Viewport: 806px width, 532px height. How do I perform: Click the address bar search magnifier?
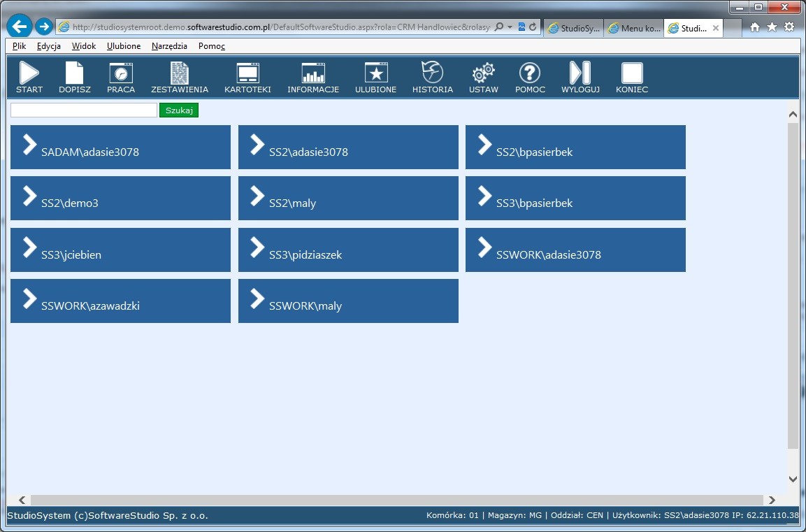click(x=498, y=27)
